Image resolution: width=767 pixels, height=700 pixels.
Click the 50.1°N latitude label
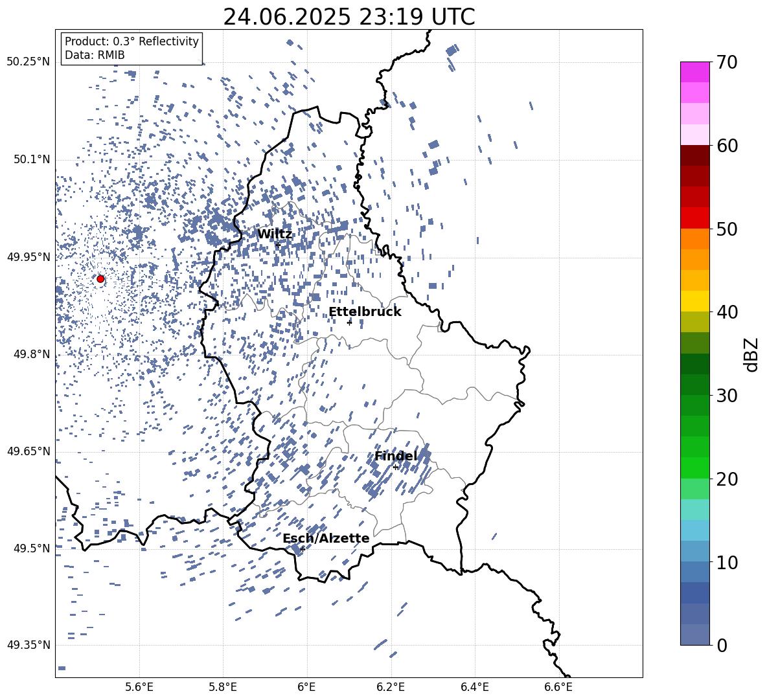pyautogui.click(x=32, y=159)
